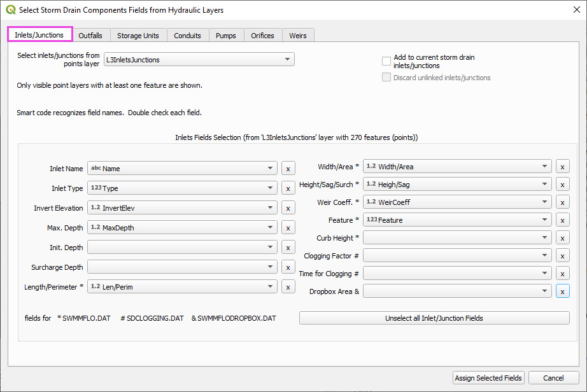
Task: Click x button beside Weir Coeff.
Action: click(x=562, y=202)
